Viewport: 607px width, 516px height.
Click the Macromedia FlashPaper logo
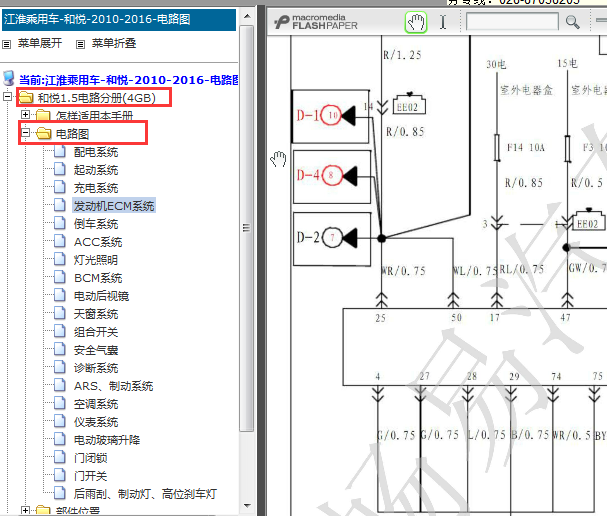click(316, 22)
